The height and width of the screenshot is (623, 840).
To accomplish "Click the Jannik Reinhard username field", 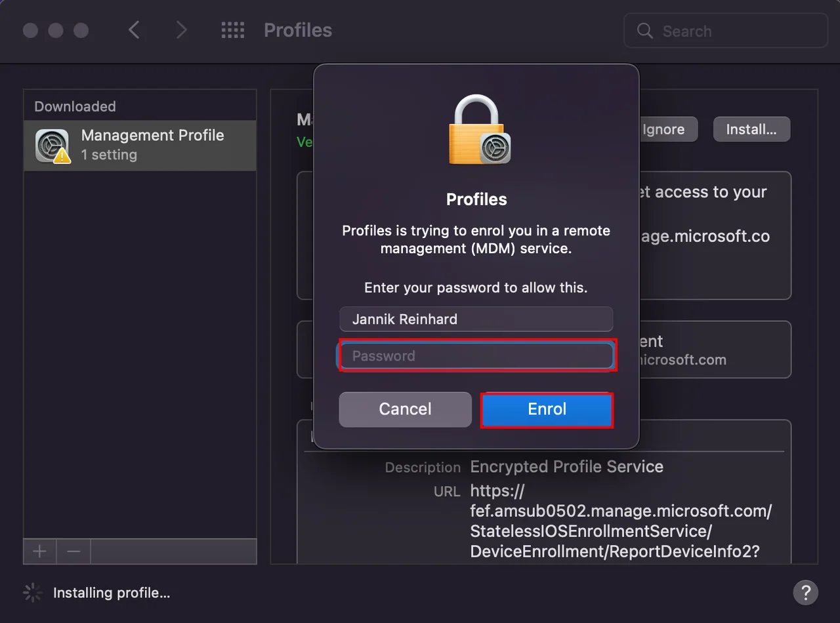I will point(476,319).
